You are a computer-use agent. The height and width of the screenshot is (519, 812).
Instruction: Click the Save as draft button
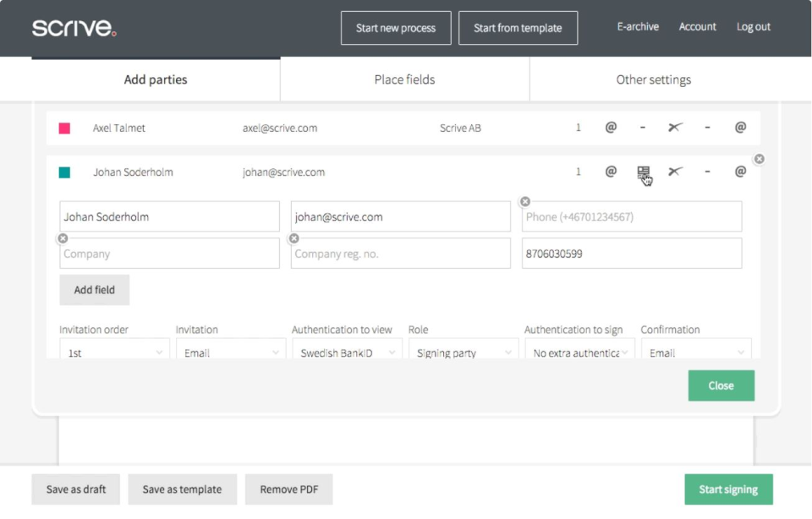(75, 489)
